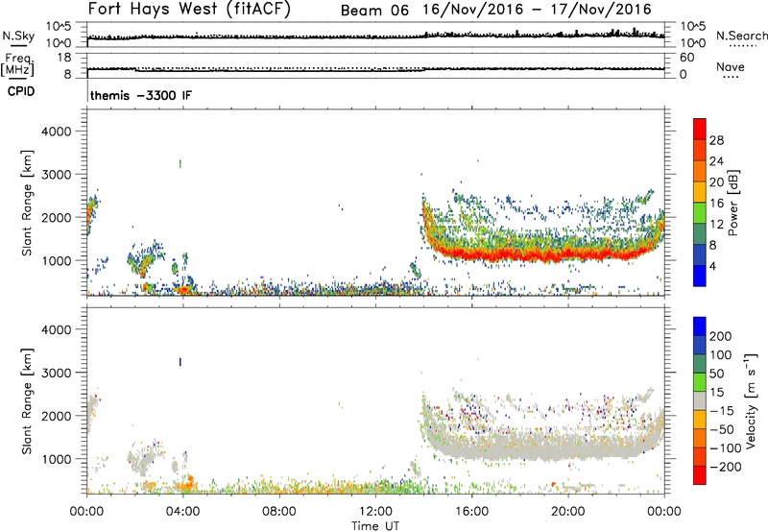Click the '4' power color bar value
This screenshot has width=768, height=532.
[x=712, y=266]
